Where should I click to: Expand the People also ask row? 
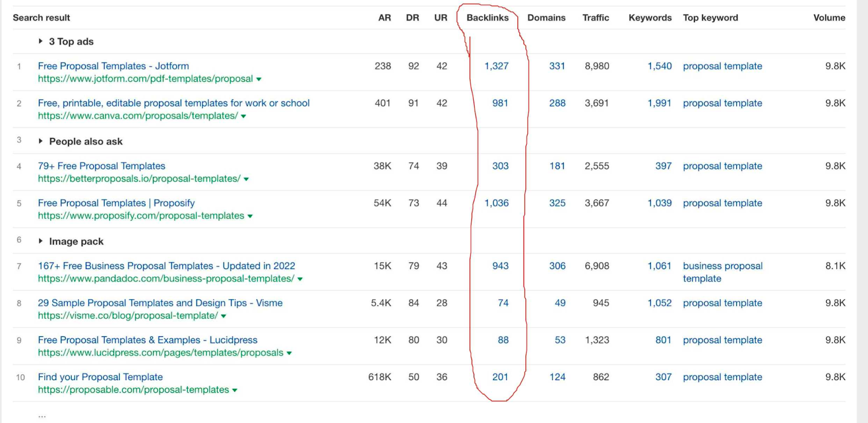coord(41,141)
